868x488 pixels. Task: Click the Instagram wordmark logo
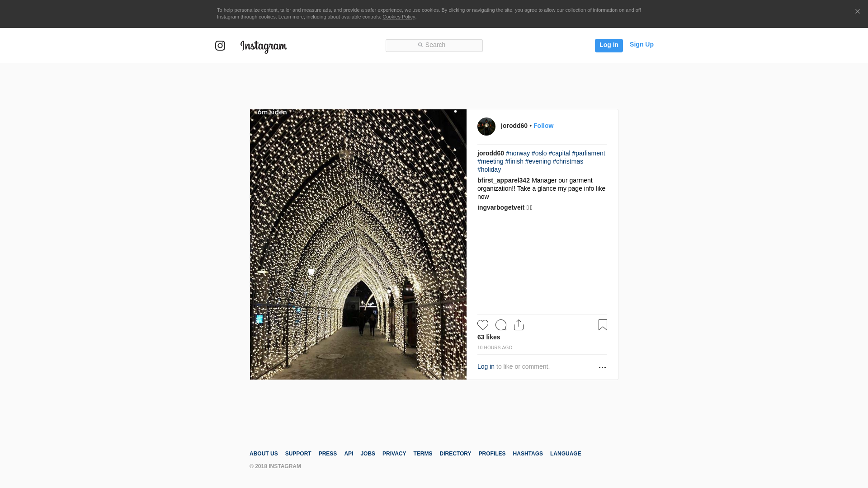coord(264,46)
